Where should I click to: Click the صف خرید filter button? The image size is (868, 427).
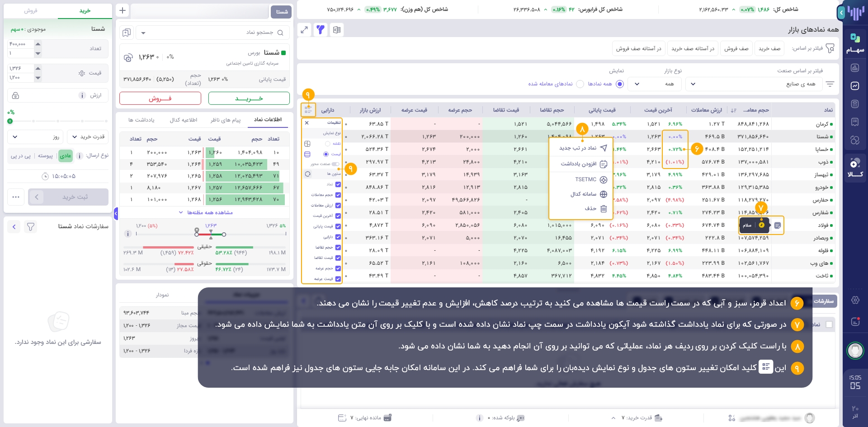769,48
